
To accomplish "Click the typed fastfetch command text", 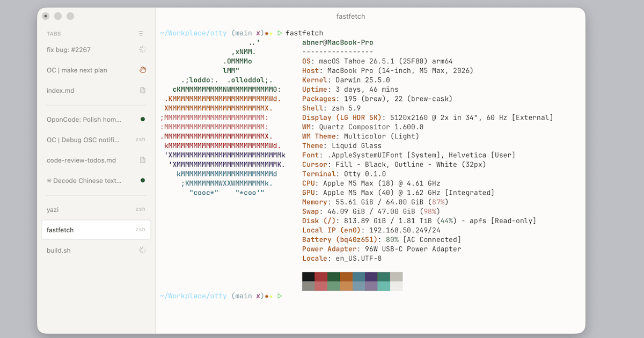I will pyautogui.click(x=304, y=33).
